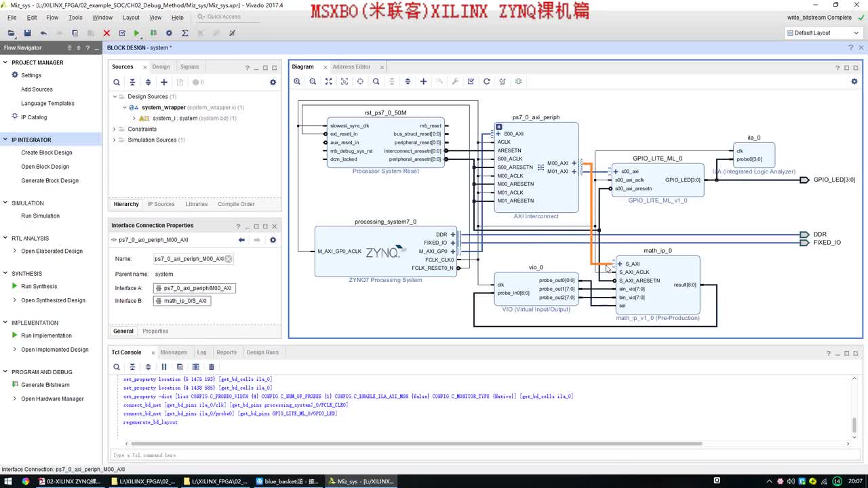Switch to IP Sources tab

tap(161, 204)
